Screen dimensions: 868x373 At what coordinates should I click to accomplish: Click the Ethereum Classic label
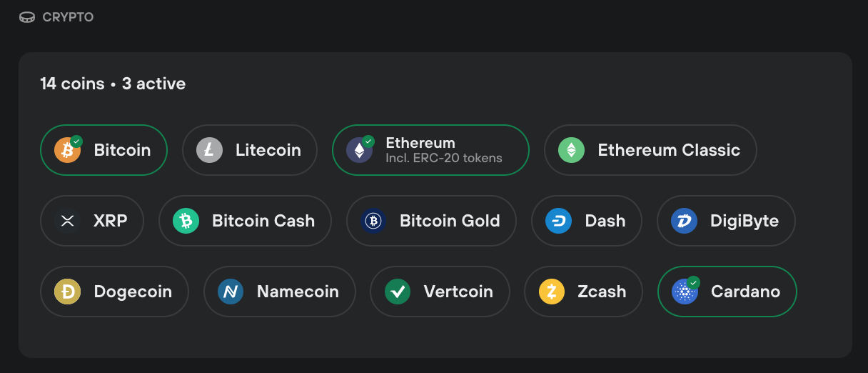pos(669,150)
